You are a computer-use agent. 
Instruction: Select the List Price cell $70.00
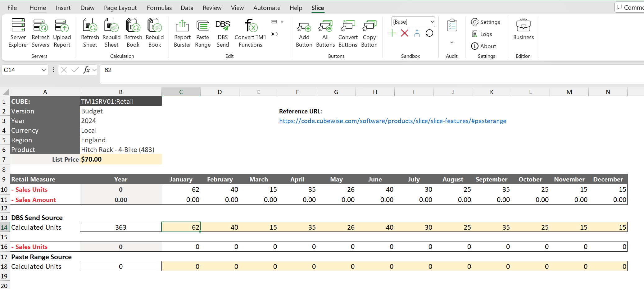tap(121, 159)
